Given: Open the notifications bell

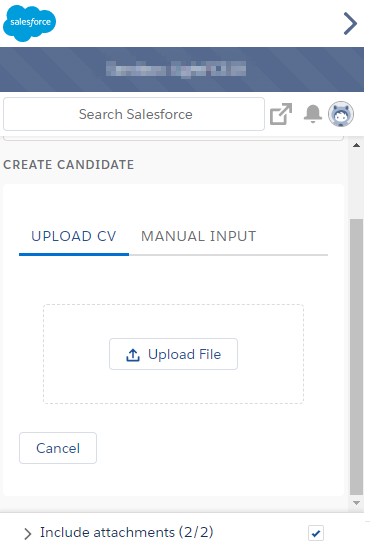Looking at the screenshot, I should point(312,114).
